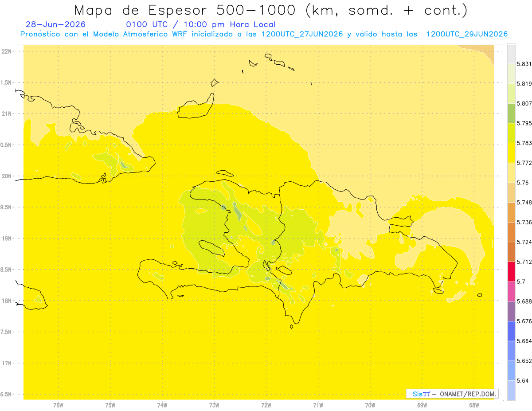The height and width of the screenshot is (411, 532).
Task: Click the legend value '5.807'
Action: 524,103
